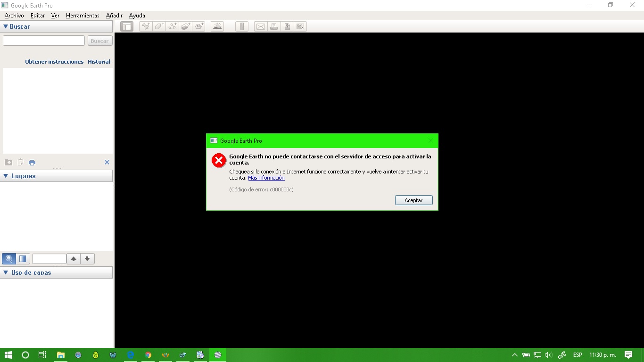Click the magnifier search button in Lugares

tap(9, 259)
